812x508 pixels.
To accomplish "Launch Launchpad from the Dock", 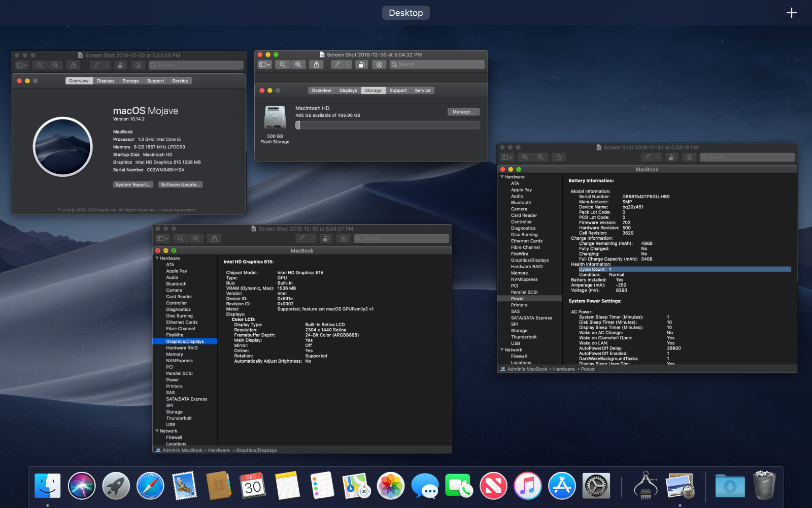I will pos(116,486).
